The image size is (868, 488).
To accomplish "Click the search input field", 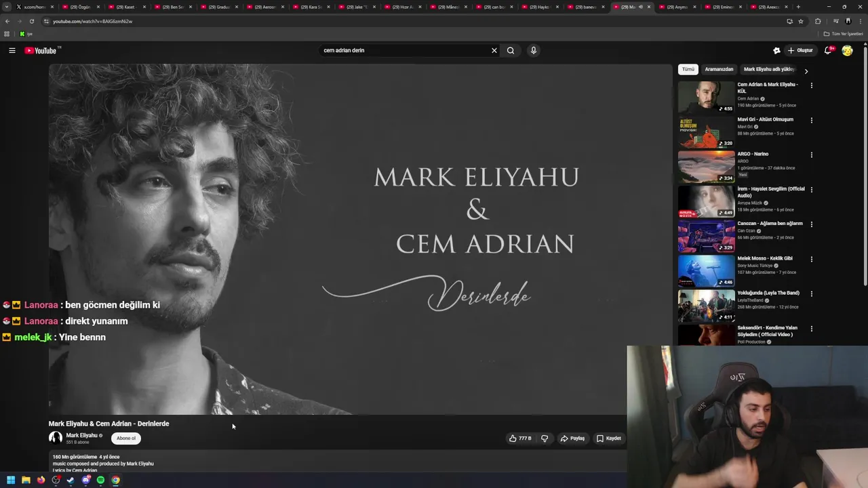I will coord(403,50).
